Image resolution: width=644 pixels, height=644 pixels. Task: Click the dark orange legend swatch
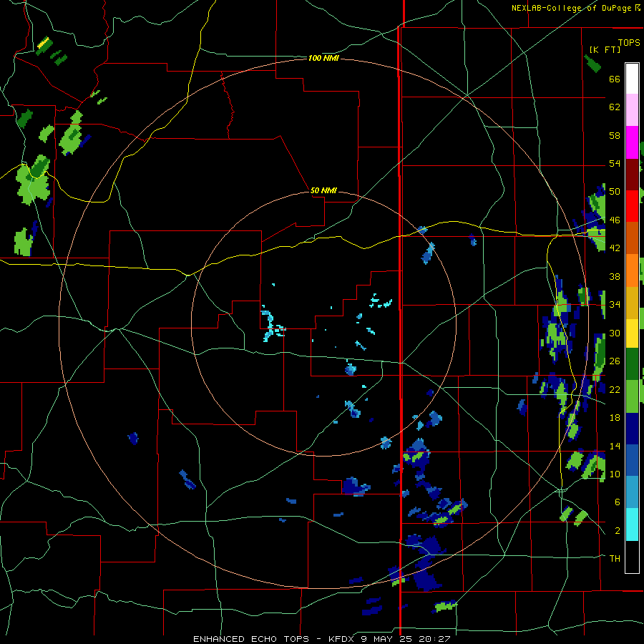(x=632, y=238)
